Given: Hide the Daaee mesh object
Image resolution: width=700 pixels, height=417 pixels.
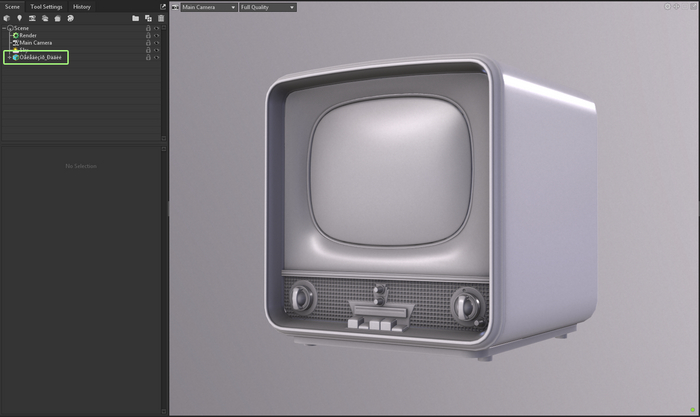Looking at the screenshot, I should coord(156,58).
